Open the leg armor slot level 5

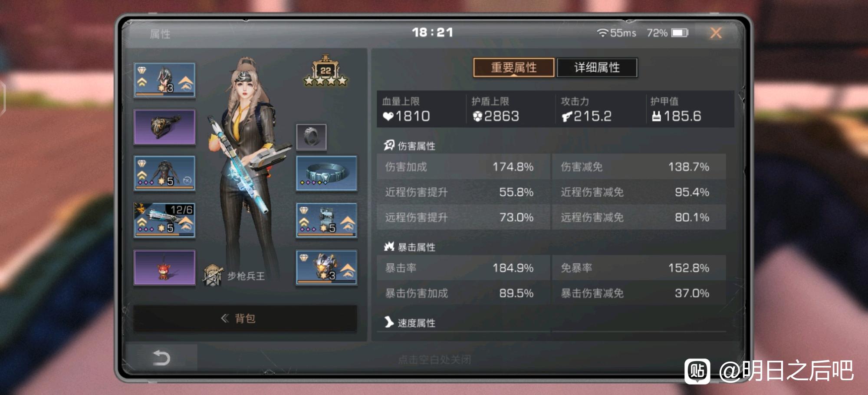[327, 220]
